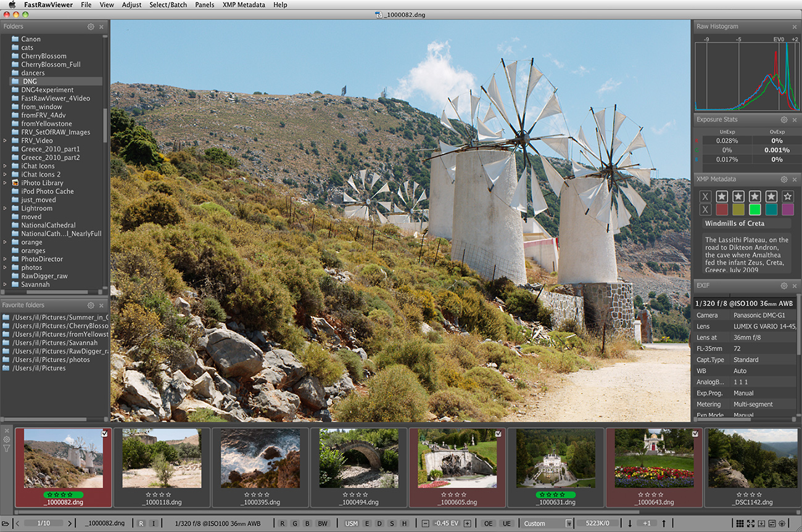Set five-star rating in XMP Metadata
Image resolution: width=802 pixels, height=532 pixels.
pyautogui.click(x=787, y=196)
